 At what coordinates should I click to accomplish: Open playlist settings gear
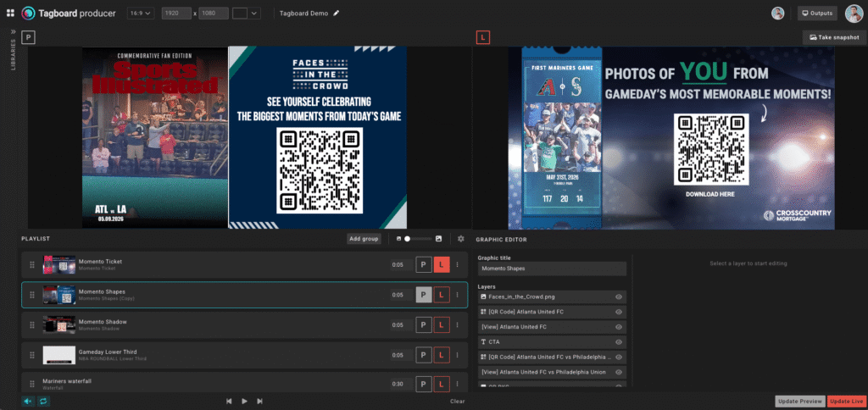460,239
